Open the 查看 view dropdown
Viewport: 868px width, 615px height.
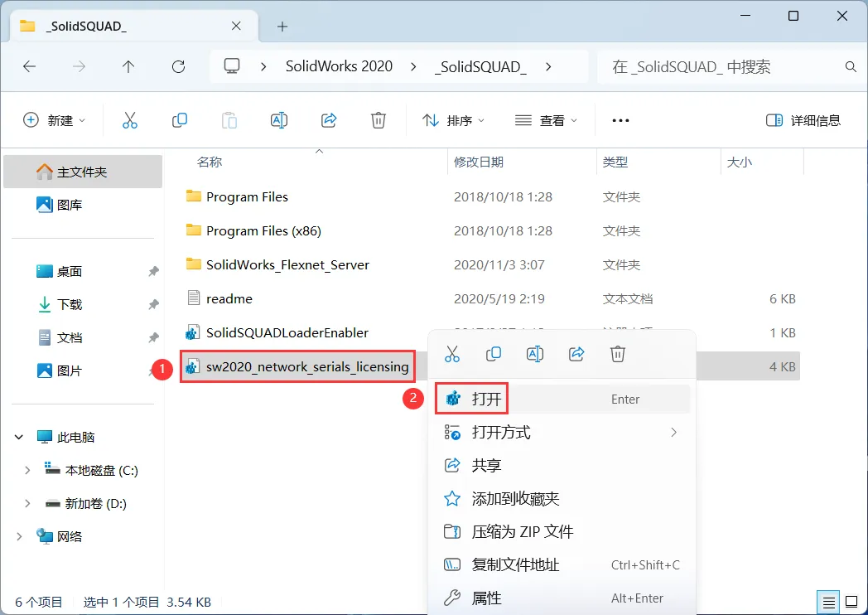click(546, 120)
